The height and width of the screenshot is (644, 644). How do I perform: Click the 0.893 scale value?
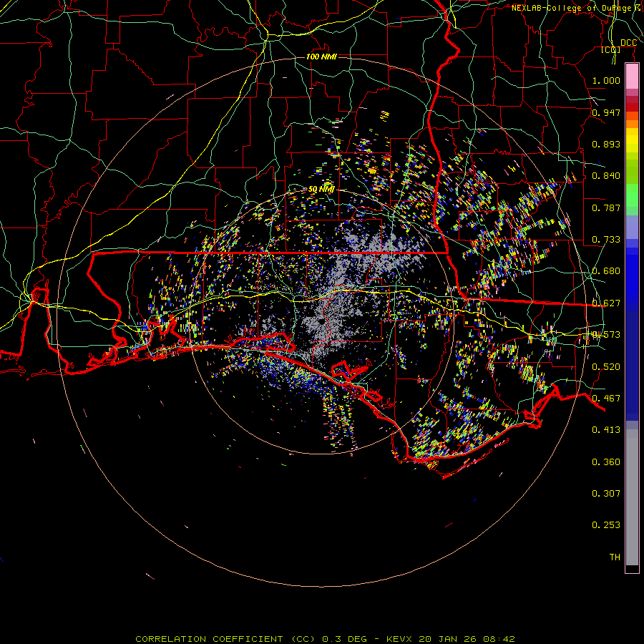(606, 144)
